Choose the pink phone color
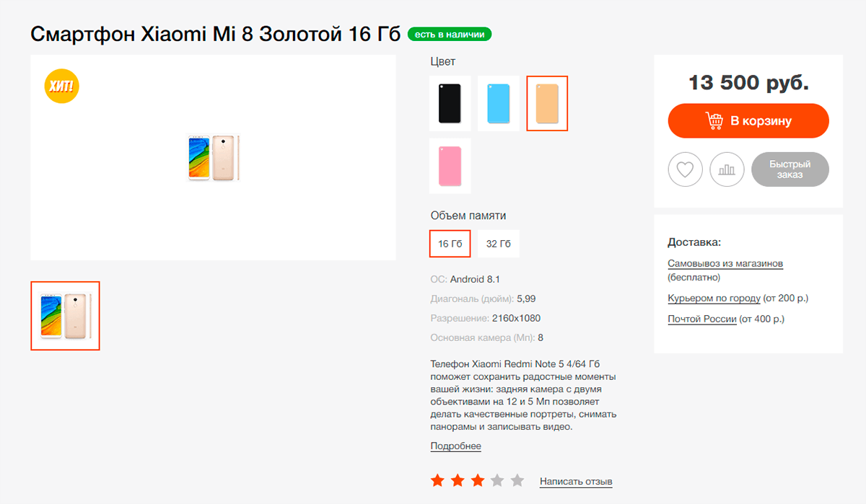 450,166
